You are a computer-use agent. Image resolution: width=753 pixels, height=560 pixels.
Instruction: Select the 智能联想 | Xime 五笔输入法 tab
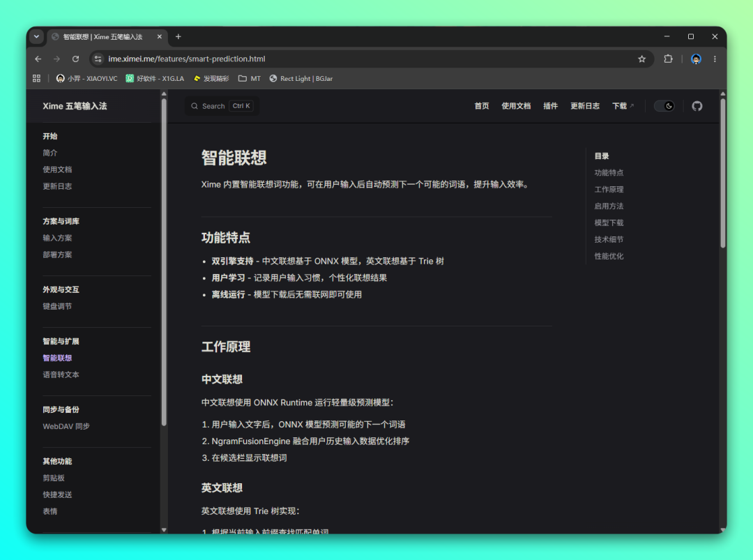[x=107, y=36]
